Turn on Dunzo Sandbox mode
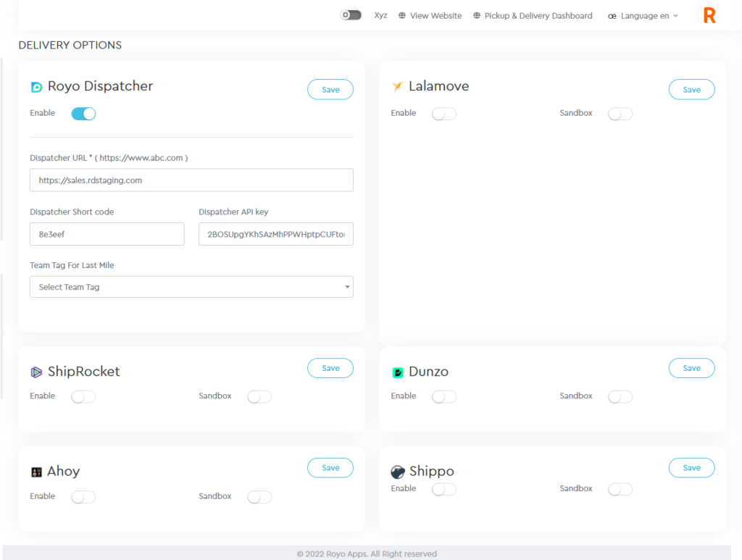The width and height of the screenshot is (742, 560). [x=620, y=396]
